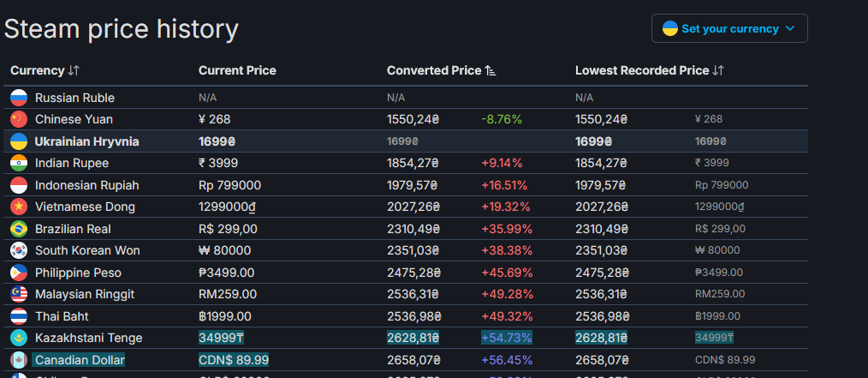Click the Vietnamese Dong flag icon
This screenshot has width=868, height=378.
click(19, 207)
